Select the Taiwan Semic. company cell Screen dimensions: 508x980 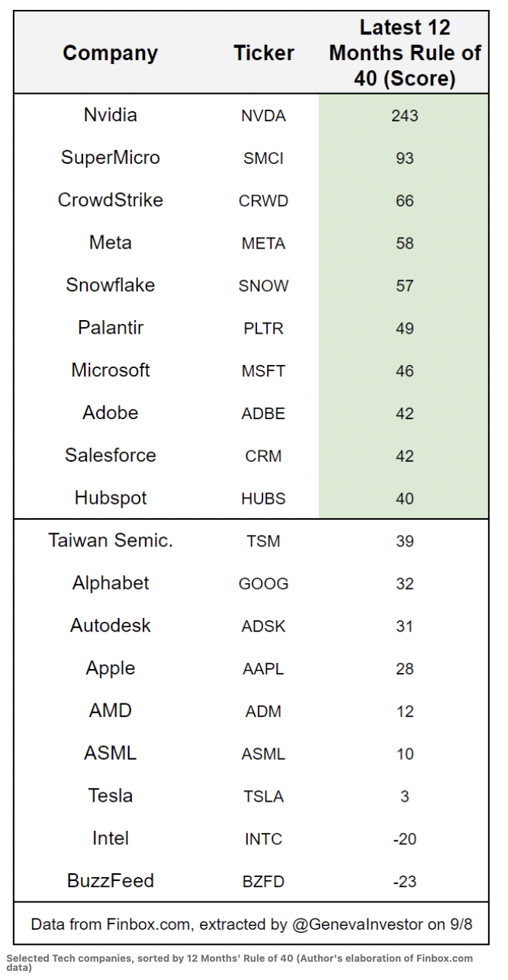click(111, 540)
